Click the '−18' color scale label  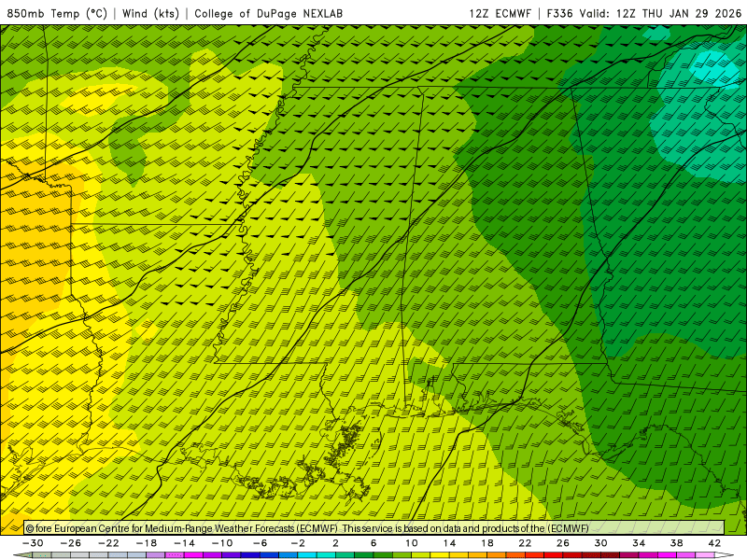(147, 543)
